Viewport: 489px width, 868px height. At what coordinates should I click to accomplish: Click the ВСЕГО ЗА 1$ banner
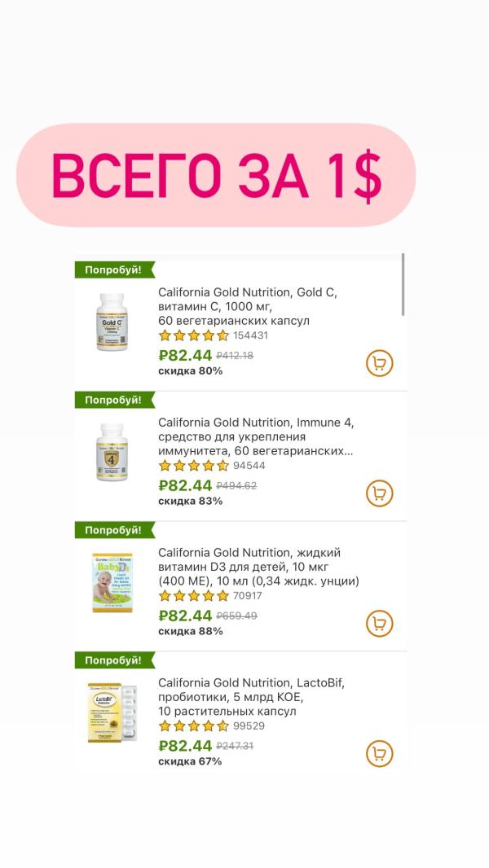pyautogui.click(x=216, y=175)
